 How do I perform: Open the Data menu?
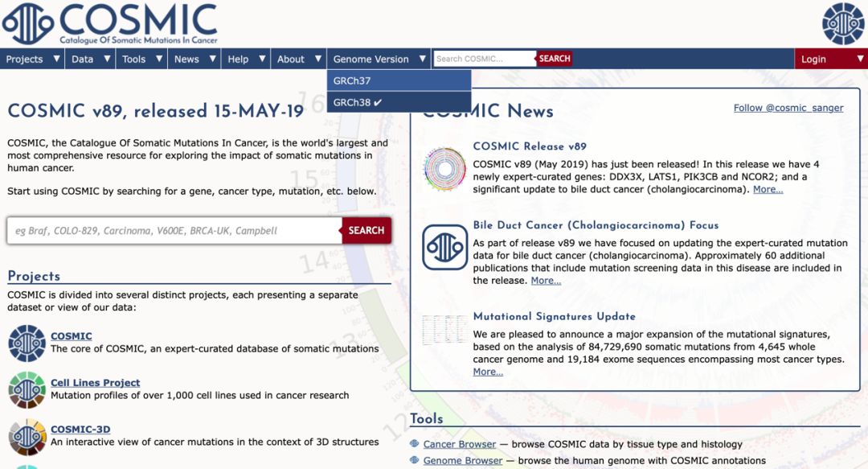click(x=83, y=59)
